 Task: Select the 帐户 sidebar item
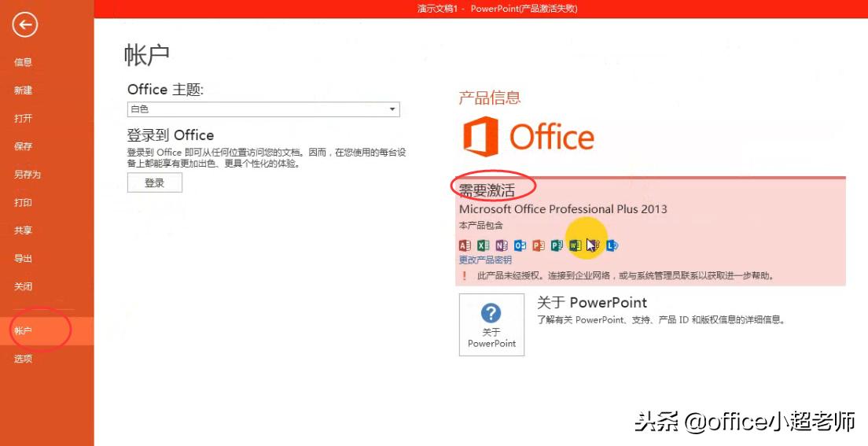(47, 330)
